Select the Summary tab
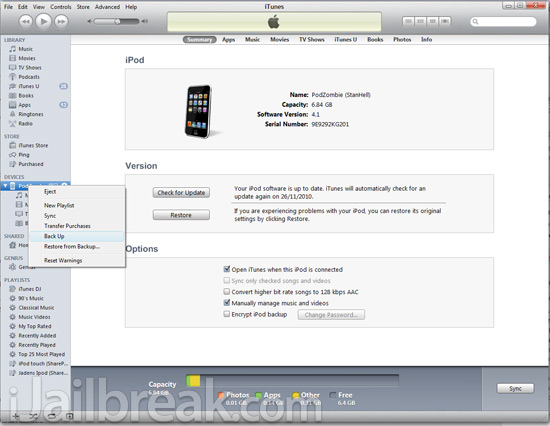Viewport: 550px width, 426px height. tap(200, 40)
